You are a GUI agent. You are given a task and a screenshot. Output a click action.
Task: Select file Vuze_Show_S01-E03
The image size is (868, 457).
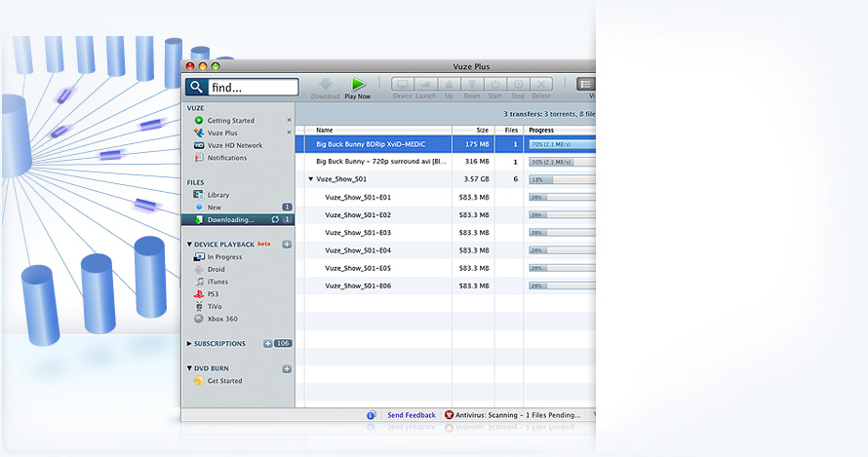[358, 232]
